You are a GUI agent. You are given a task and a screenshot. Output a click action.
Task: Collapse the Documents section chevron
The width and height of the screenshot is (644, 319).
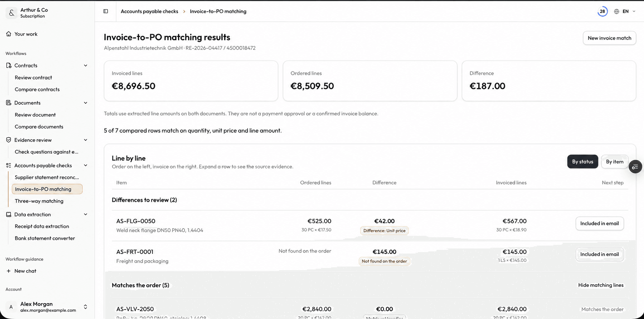86,103
